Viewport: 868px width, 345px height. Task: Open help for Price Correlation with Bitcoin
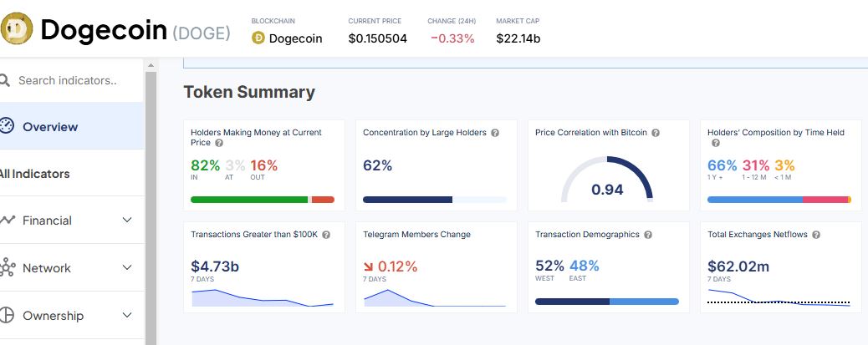click(x=656, y=134)
